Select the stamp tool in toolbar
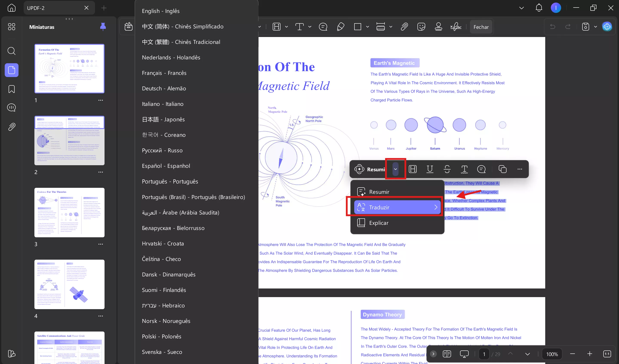Screen dimensions: 619x364 click(x=439, y=26)
